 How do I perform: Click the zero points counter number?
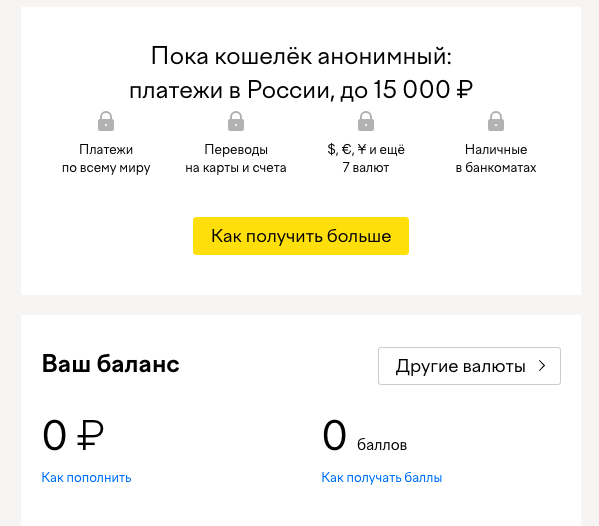(334, 435)
